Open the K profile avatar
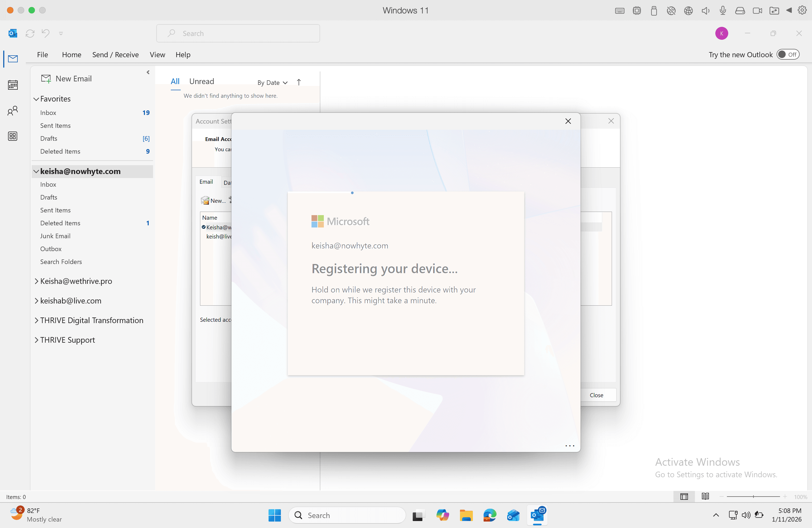Image resolution: width=812 pixels, height=528 pixels. coord(721,33)
